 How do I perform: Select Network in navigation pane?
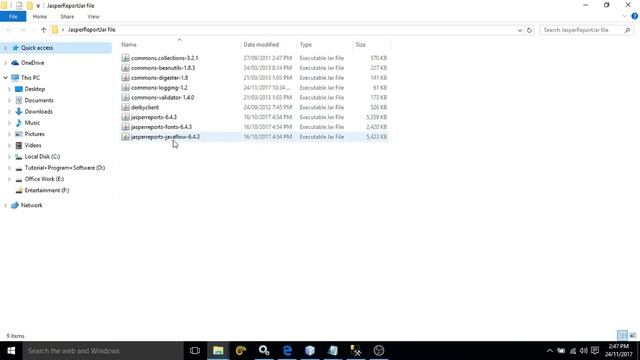pos(31,205)
